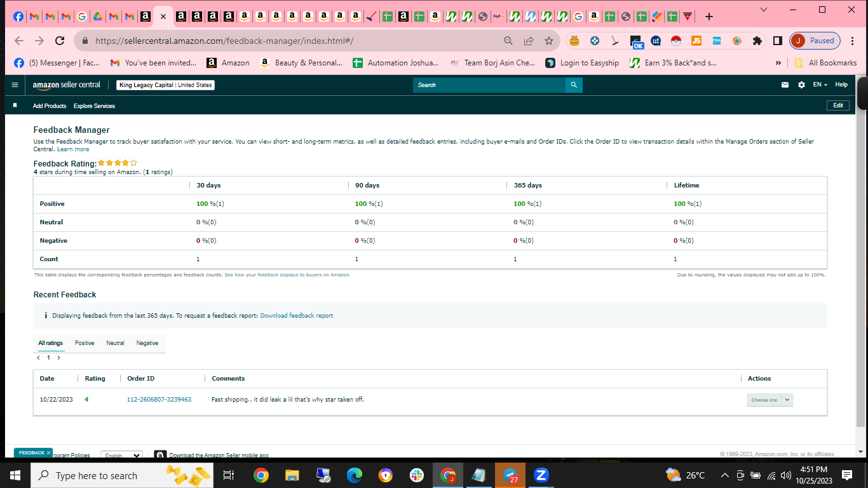The image size is (868, 488).
Task: Go back with the browser back arrow
Action: point(19,41)
